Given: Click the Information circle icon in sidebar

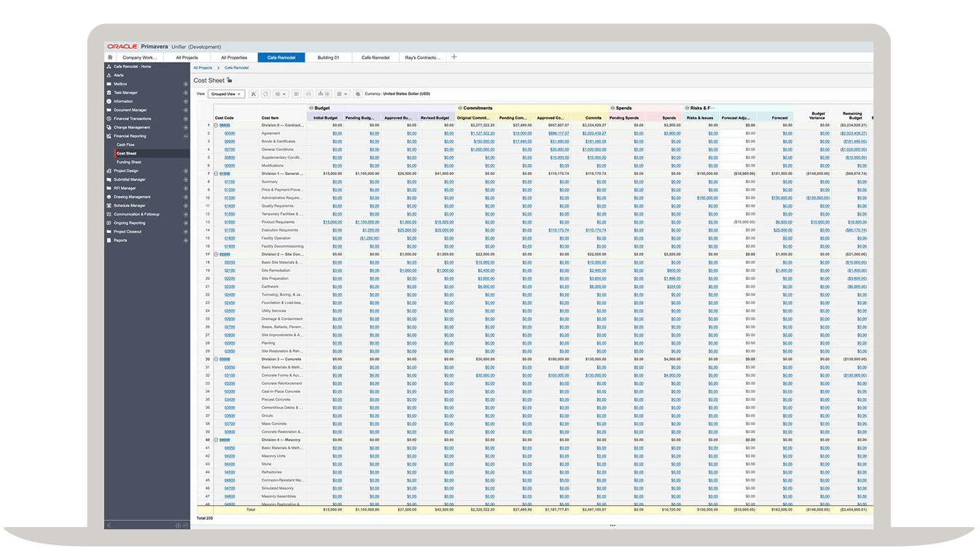Looking at the screenshot, I should tap(109, 101).
